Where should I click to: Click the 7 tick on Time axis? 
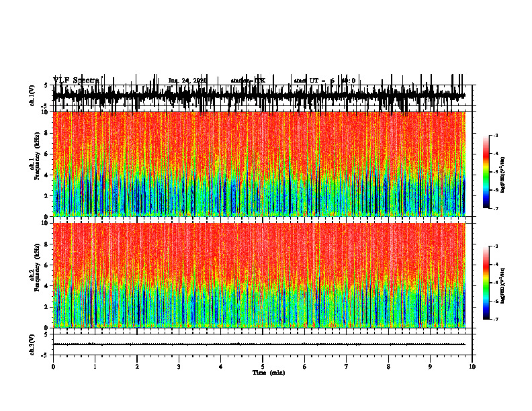point(347,367)
